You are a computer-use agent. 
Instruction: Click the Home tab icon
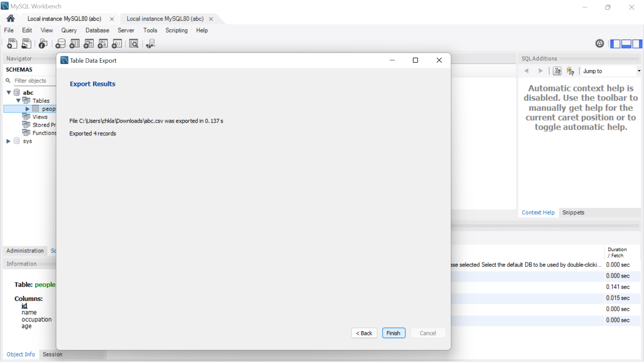point(10,18)
